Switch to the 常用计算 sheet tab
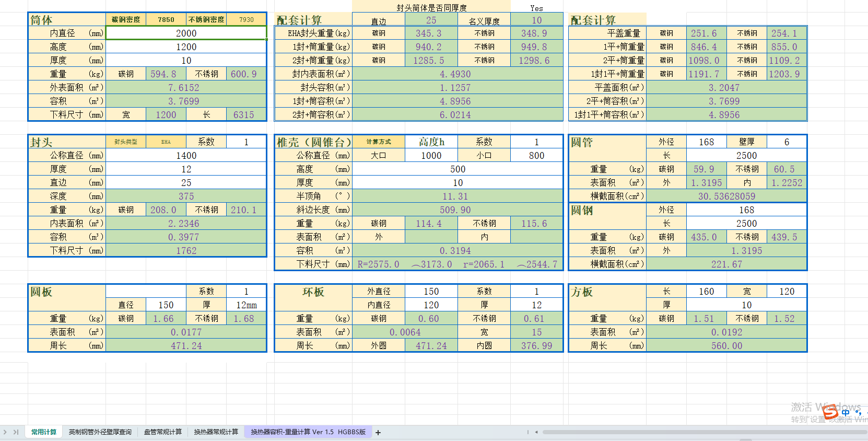The width and height of the screenshot is (868, 441). click(44, 432)
